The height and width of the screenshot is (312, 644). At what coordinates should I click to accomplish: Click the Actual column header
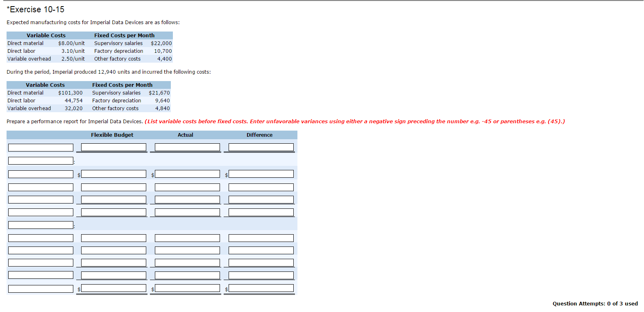pyautogui.click(x=185, y=135)
